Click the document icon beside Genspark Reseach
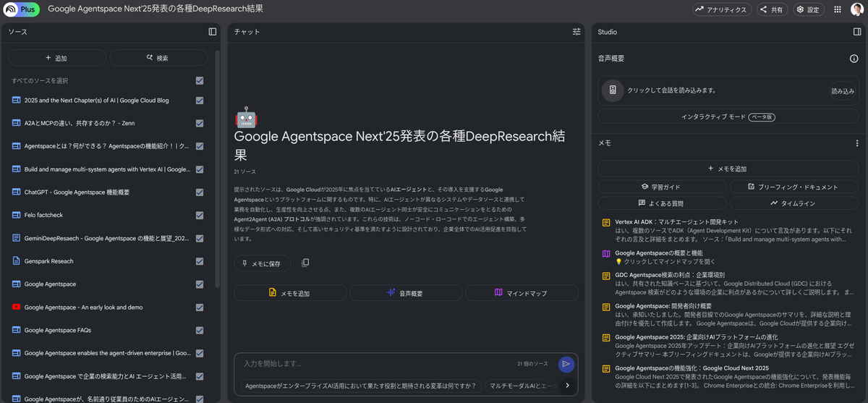This screenshot has width=868, height=403. tap(17, 261)
